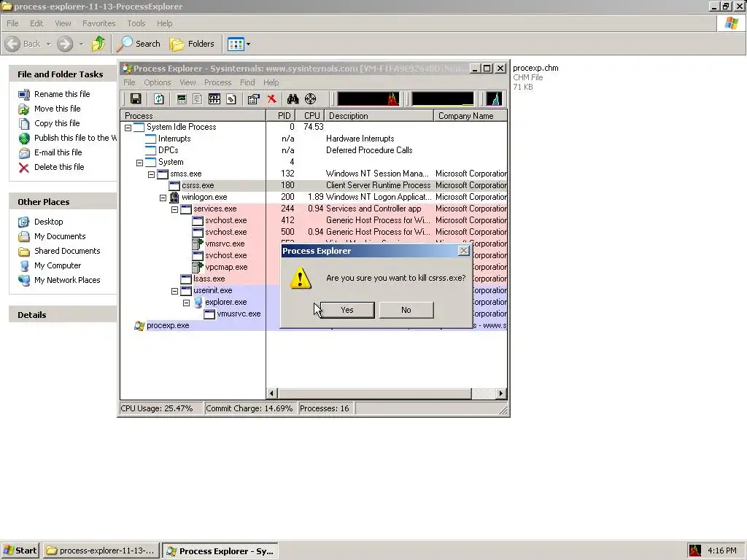
Task: Cancel kill with No button
Action: point(406,310)
